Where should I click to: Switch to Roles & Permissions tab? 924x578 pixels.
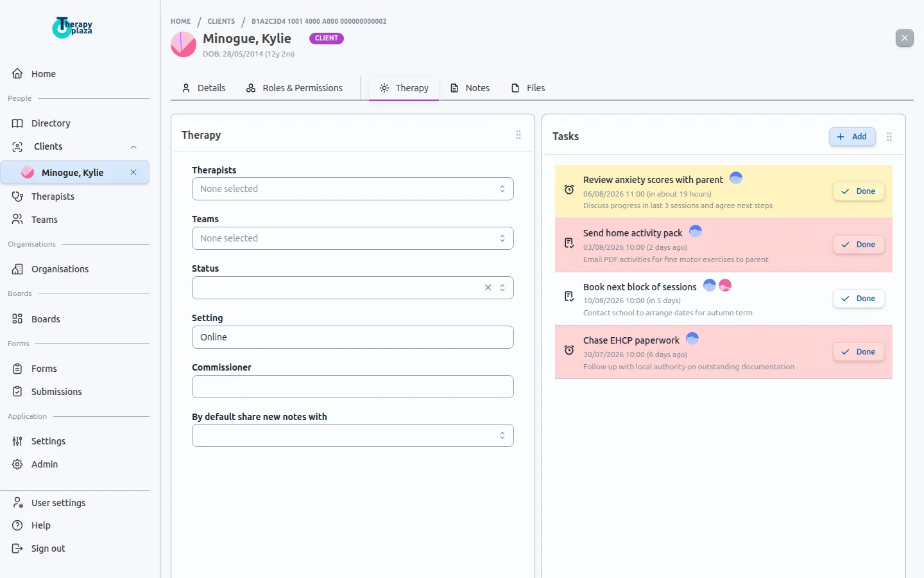(x=295, y=88)
